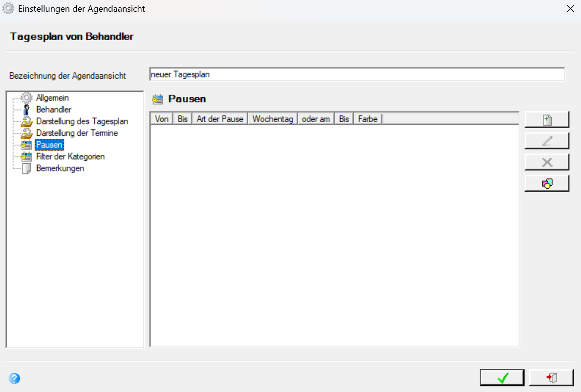
Task: Open the color shapes button
Action: pyautogui.click(x=546, y=183)
